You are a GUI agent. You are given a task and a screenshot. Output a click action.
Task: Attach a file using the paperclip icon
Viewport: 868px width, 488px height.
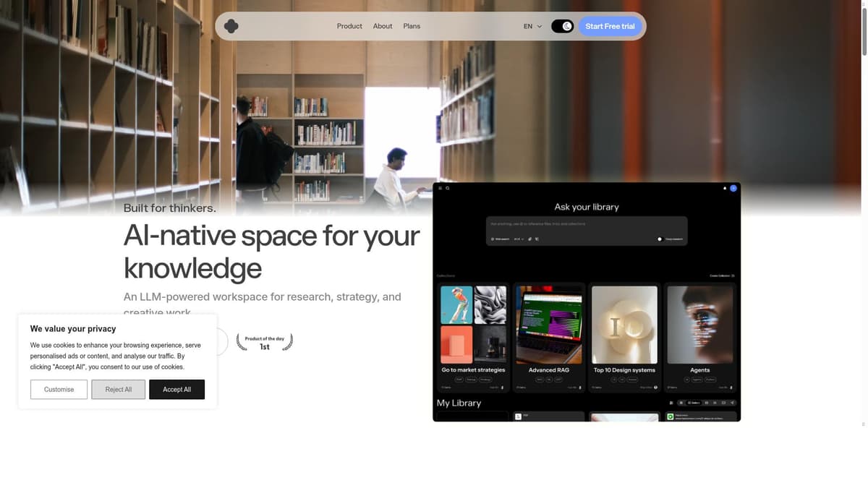[529, 239]
